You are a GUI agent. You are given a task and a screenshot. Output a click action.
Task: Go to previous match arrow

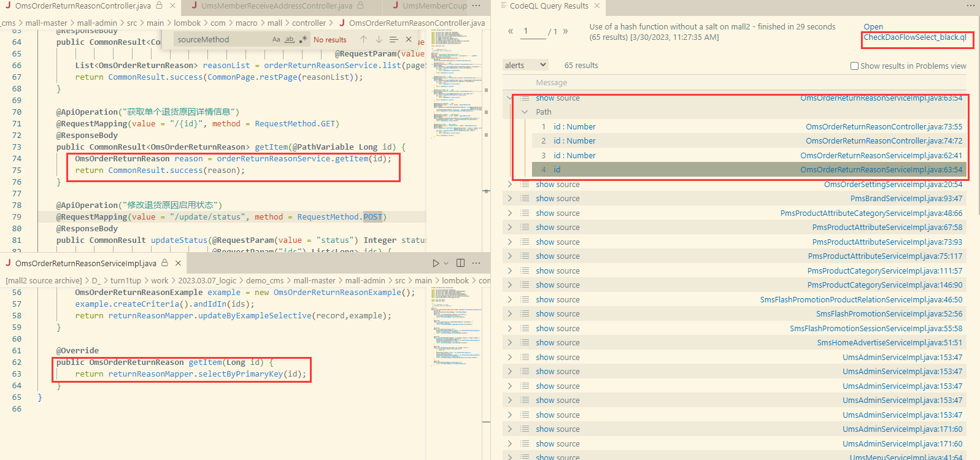(x=363, y=40)
